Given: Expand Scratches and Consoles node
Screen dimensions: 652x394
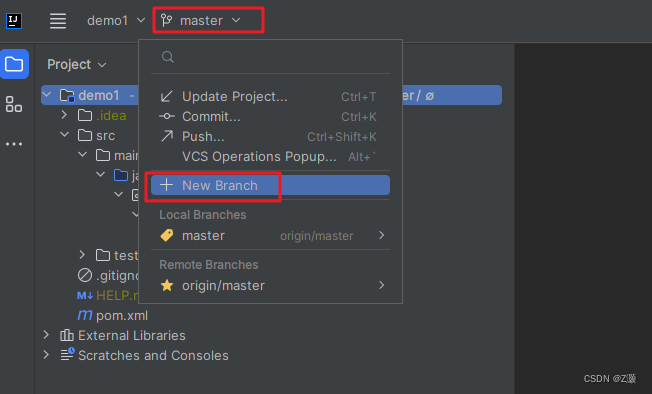Looking at the screenshot, I should (46, 355).
